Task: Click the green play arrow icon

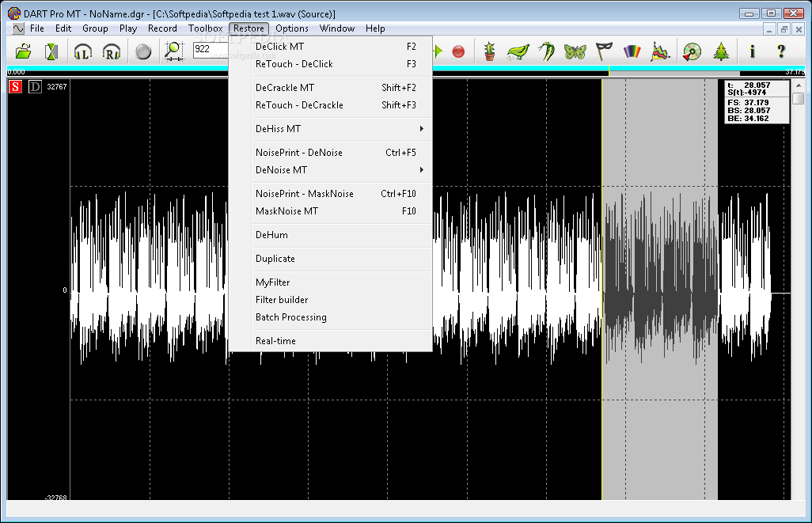Action: tap(438, 51)
